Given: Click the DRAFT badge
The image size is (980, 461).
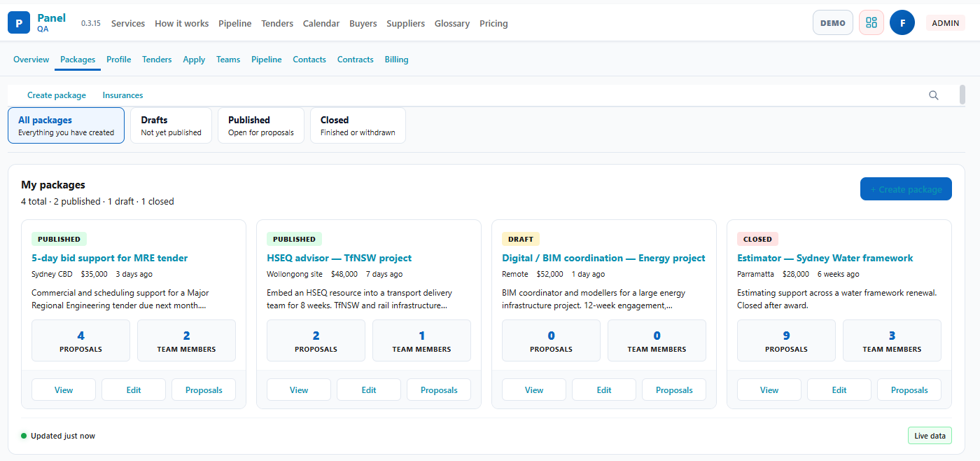Looking at the screenshot, I should [521, 239].
